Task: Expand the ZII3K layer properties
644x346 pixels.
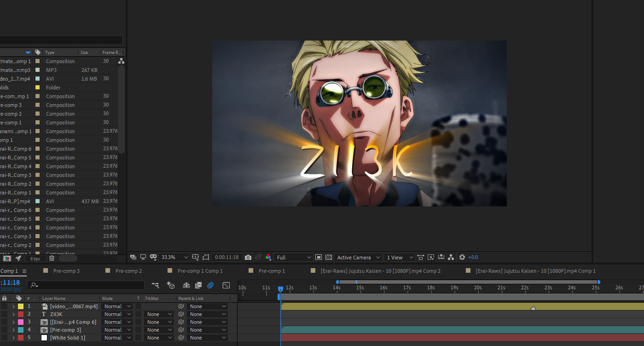Action: (x=13, y=314)
